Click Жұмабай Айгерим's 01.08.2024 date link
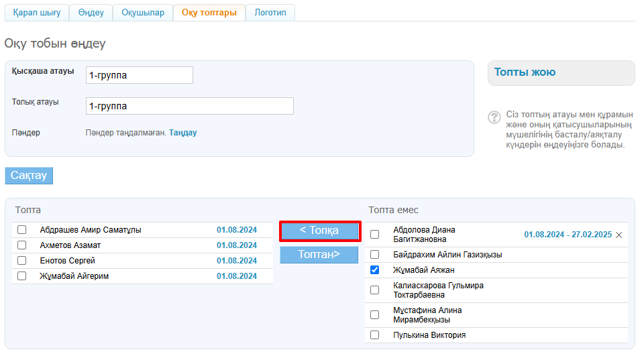 tap(236, 276)
